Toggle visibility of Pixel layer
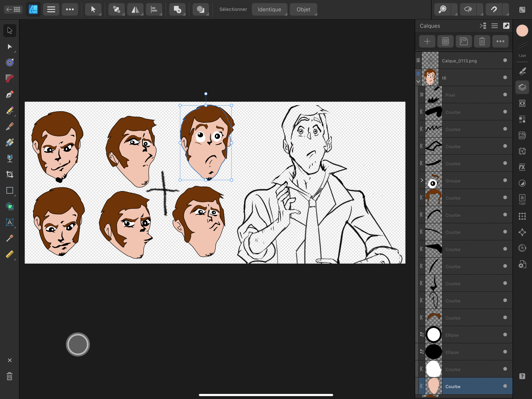532x399 pixels. (x=505, y=95)
